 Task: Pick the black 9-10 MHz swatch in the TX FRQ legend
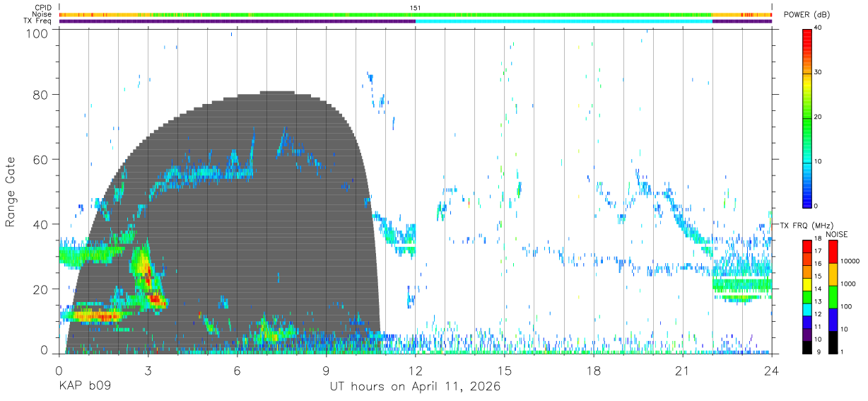point(807,346)
